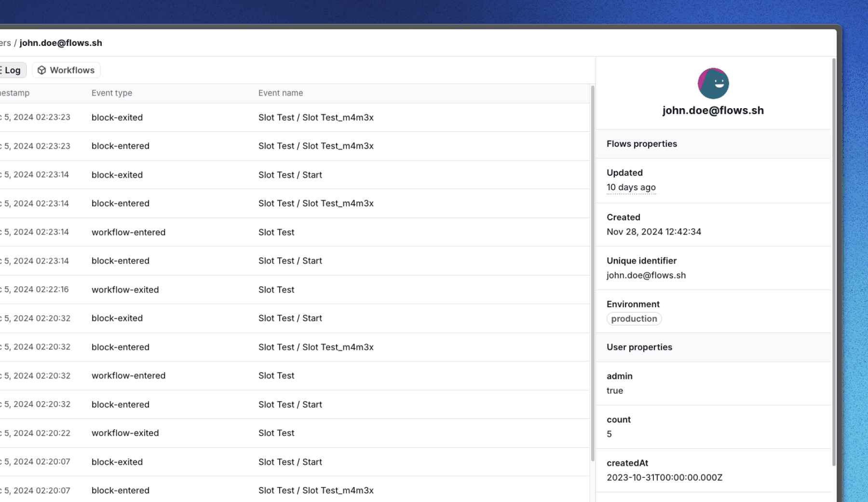Click the Timestamp column header
The image size is (868, 502).
click(14, 93)
